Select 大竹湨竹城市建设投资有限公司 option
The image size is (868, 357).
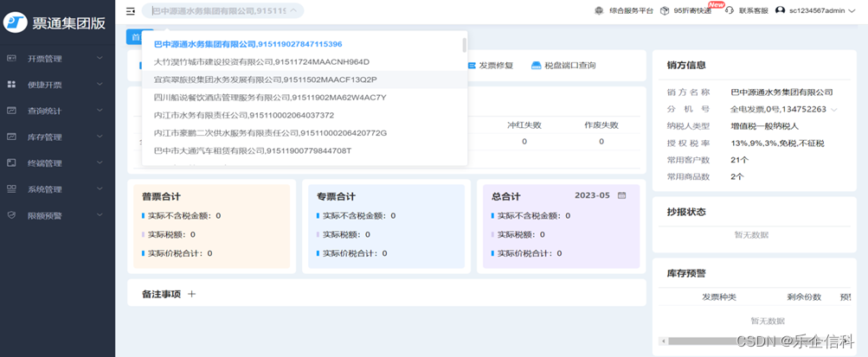[x=305, y=61]
